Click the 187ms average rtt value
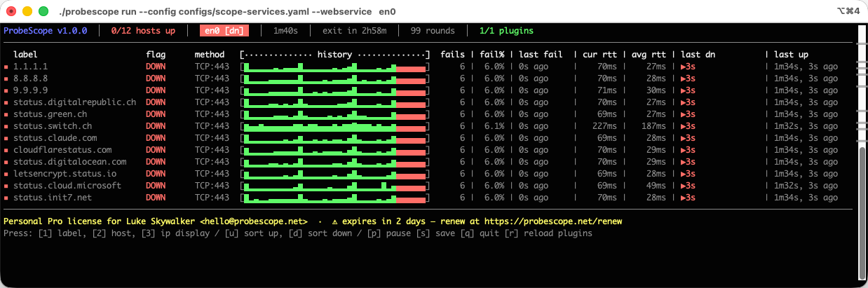 (x=652, y=126)
